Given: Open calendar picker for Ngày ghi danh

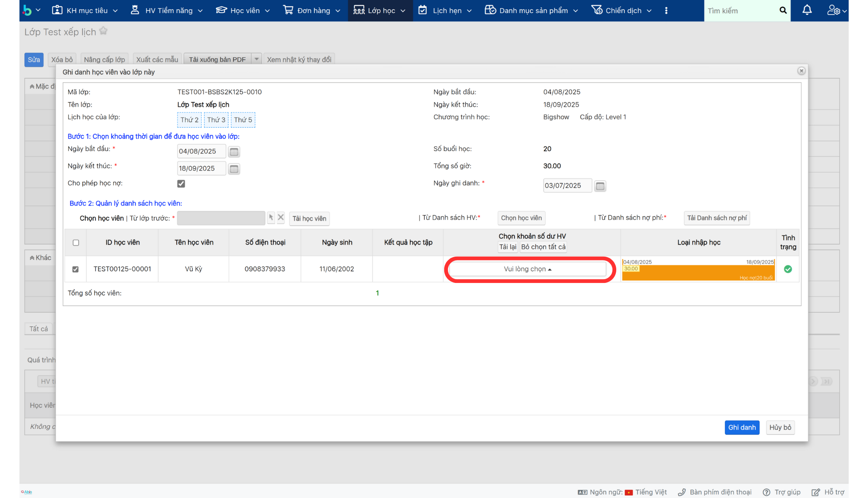Looking at the screenshot, I should (x=600, y=186).
